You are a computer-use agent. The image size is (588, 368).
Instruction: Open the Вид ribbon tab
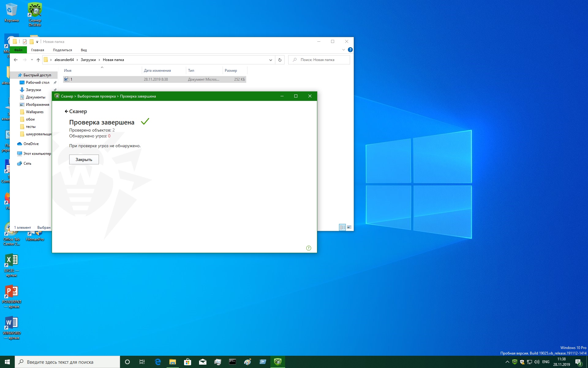coord(84,50)
